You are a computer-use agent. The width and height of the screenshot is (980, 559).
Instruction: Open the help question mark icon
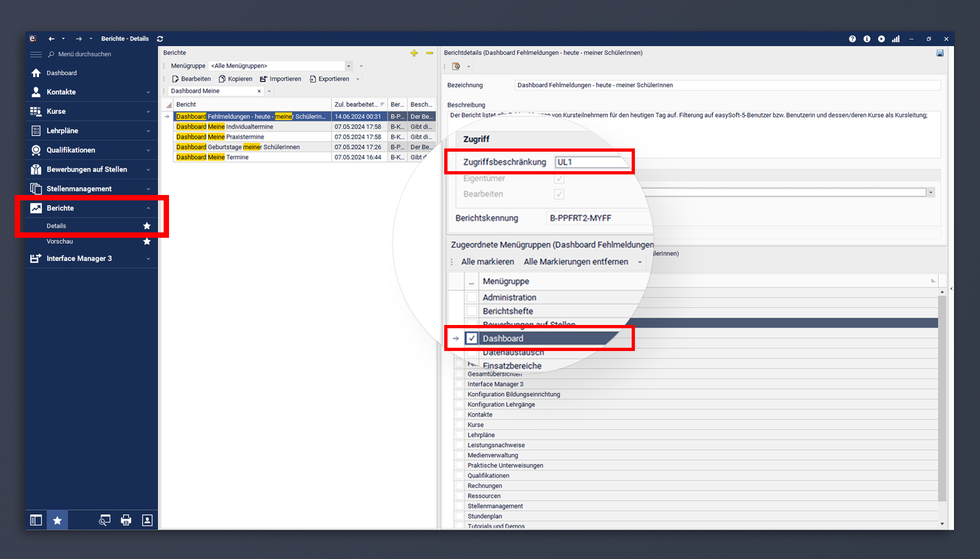(852, 39)
